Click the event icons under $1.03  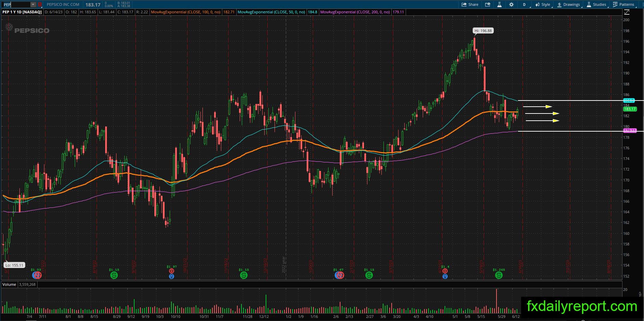click(37, 275)
